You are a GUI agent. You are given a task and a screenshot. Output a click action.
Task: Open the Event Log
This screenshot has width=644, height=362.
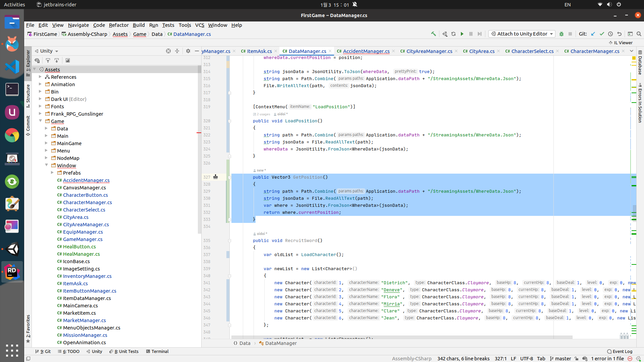[620, 351]
